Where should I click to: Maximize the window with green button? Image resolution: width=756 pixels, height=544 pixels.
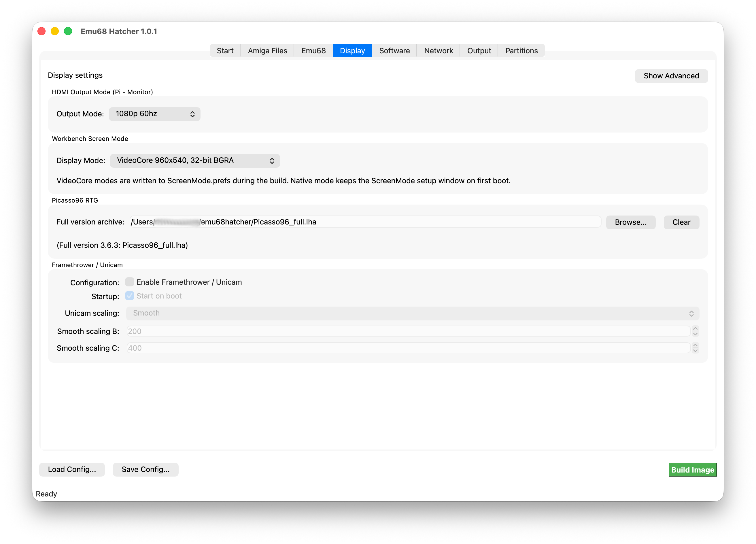[x=68, y=31]
